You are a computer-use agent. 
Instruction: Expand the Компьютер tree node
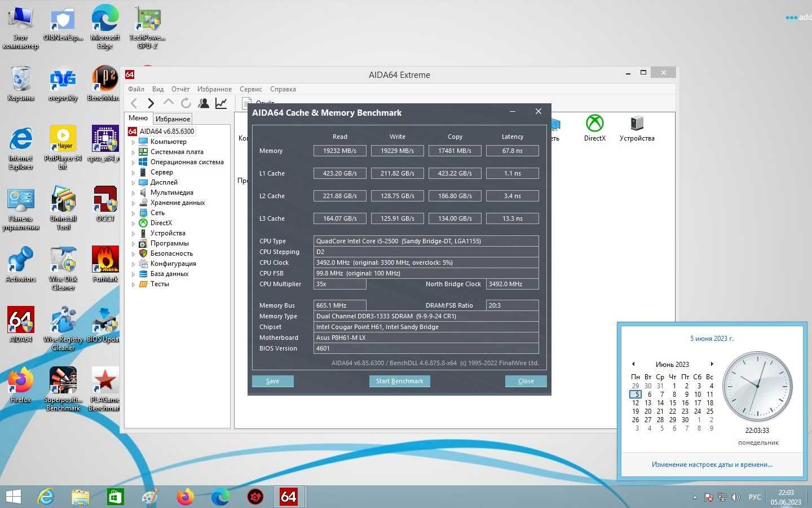pyautogui.click(x=134, y=142)
